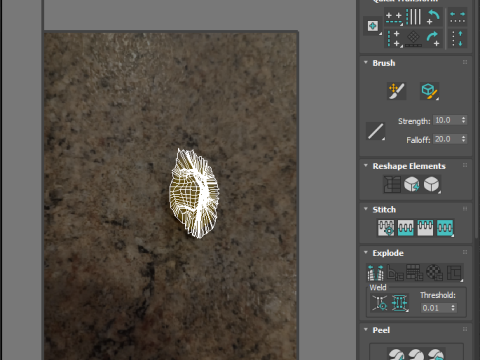Click the Rotate +90 degrees arrow icon
Image resolution: width=480 pixels, height=360 pixels.
433,39
